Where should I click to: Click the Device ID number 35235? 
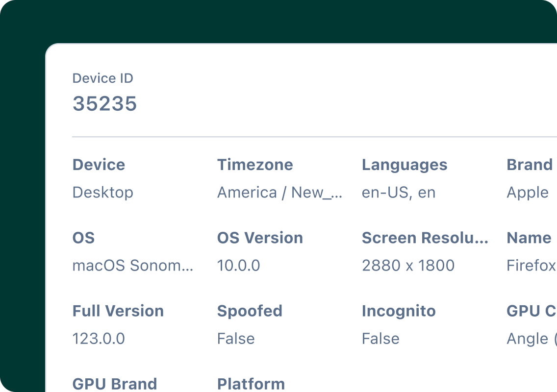click(104, 104)
